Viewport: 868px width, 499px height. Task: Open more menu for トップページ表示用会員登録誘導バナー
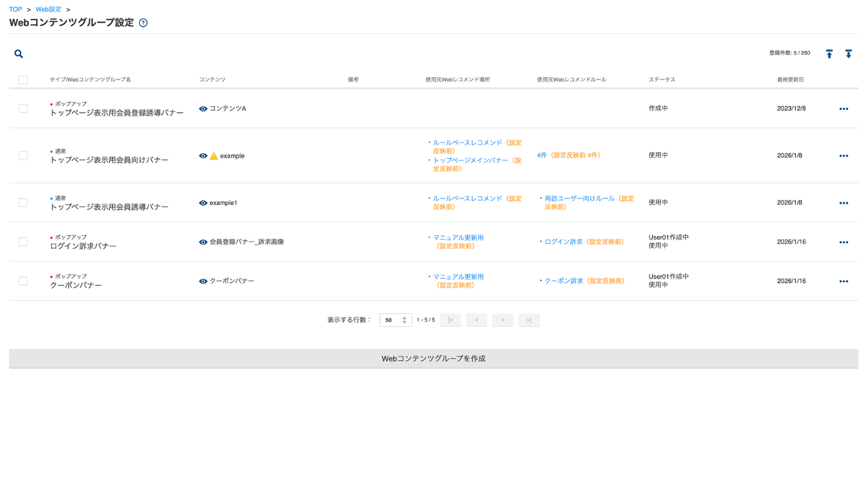(843, 109)
